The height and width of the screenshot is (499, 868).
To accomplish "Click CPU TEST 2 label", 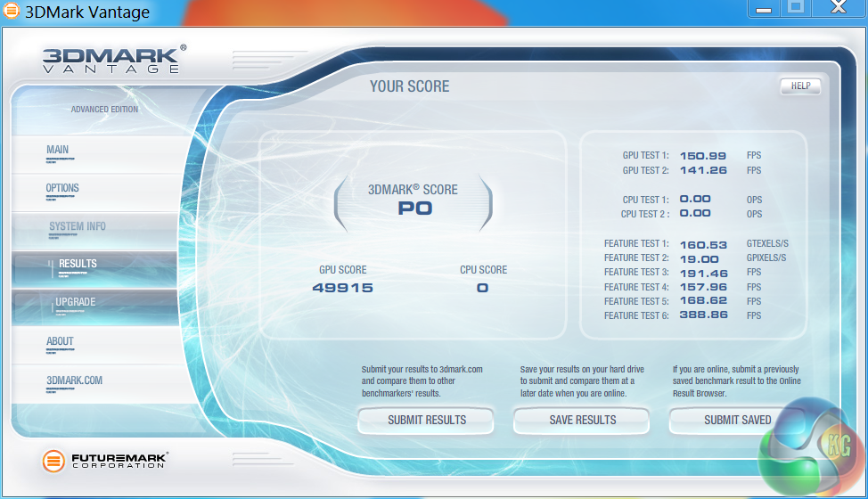I will (645, 214).
